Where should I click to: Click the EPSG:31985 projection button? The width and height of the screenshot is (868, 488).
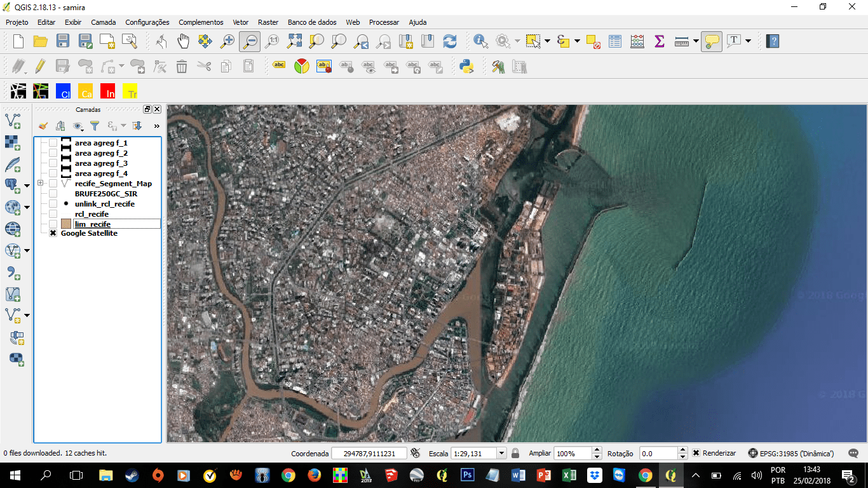pos(792,453)
